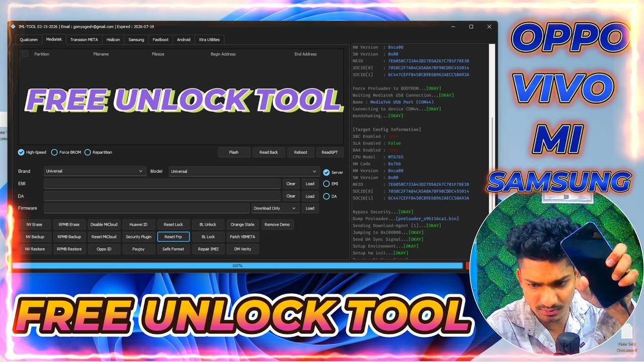
Task: Clear the EMI field
Action: [291, 184]
